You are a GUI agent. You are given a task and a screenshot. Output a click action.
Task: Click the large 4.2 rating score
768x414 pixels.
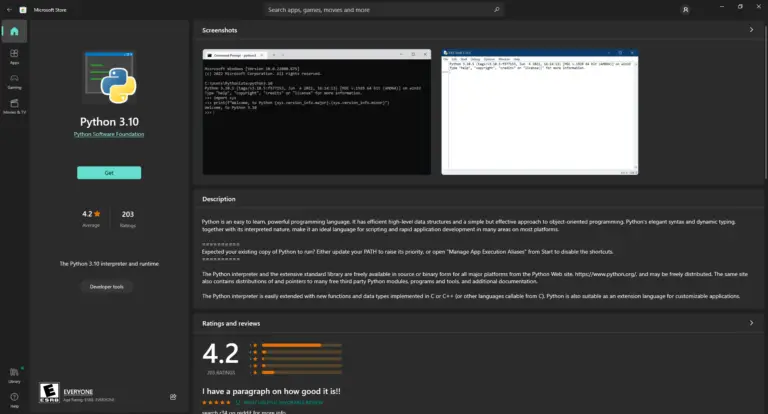click(x=220, y=354)
